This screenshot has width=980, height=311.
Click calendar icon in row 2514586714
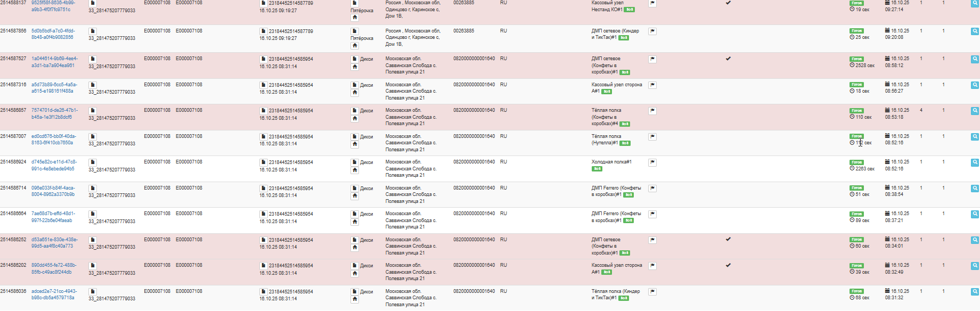coord(887,188)
